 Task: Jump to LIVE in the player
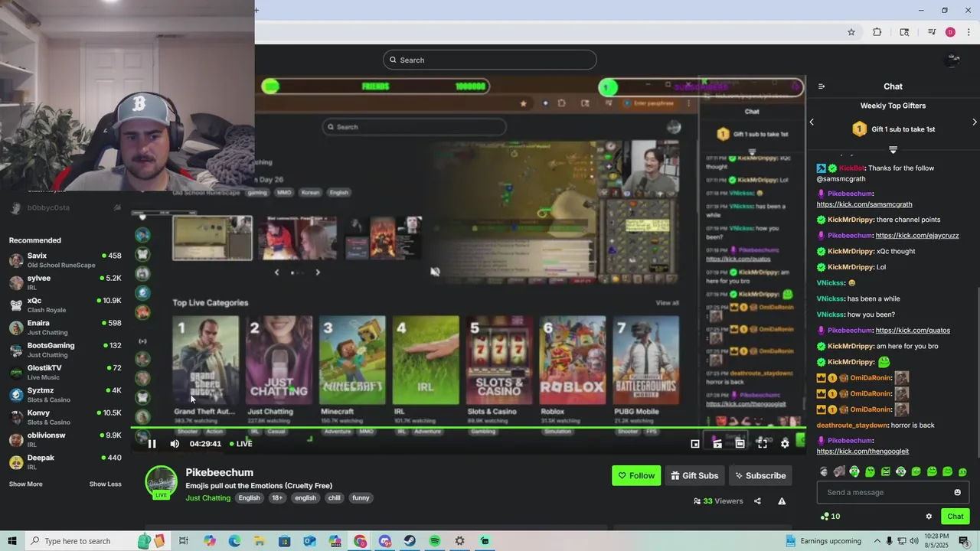pyautogui.click(x=241, y=444)
